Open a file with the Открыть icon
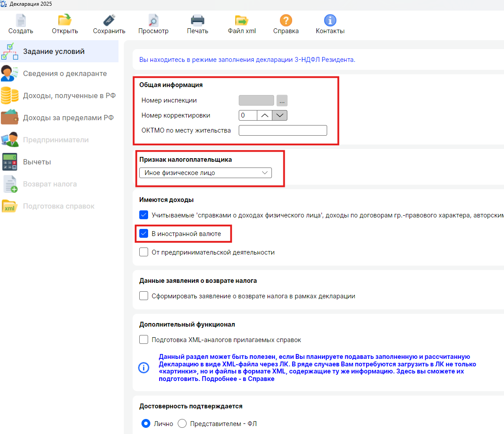Viewport: 504px width, 434px height. point(65,21)
